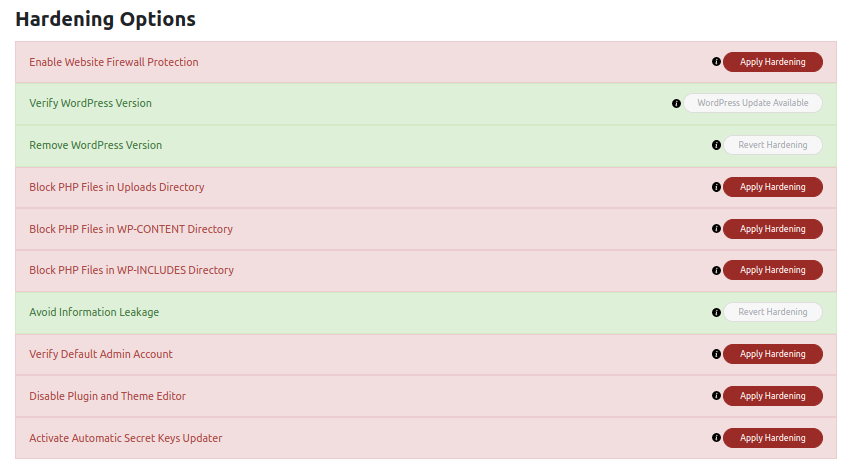847x472 pixels.
Task: Apply Hardening for WP-INCLUDES Directory
Action: [x=773, y=270]
